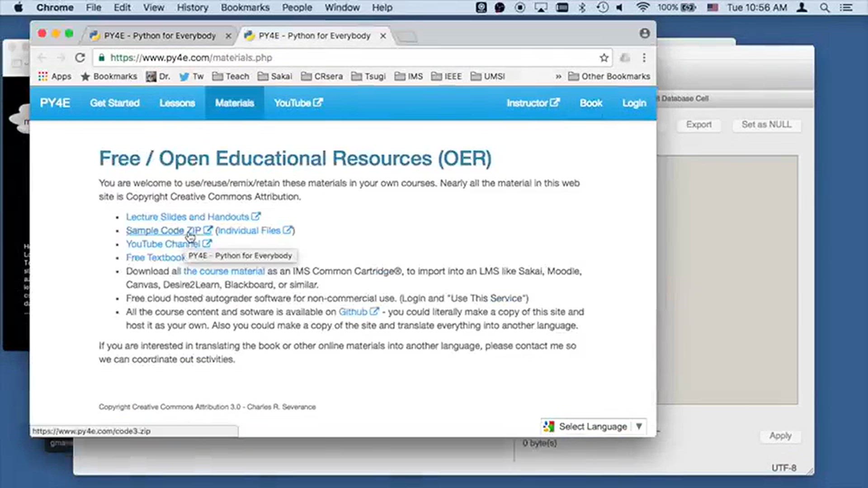Open the Tw Twitter bookmark

(x=191, y=76)
